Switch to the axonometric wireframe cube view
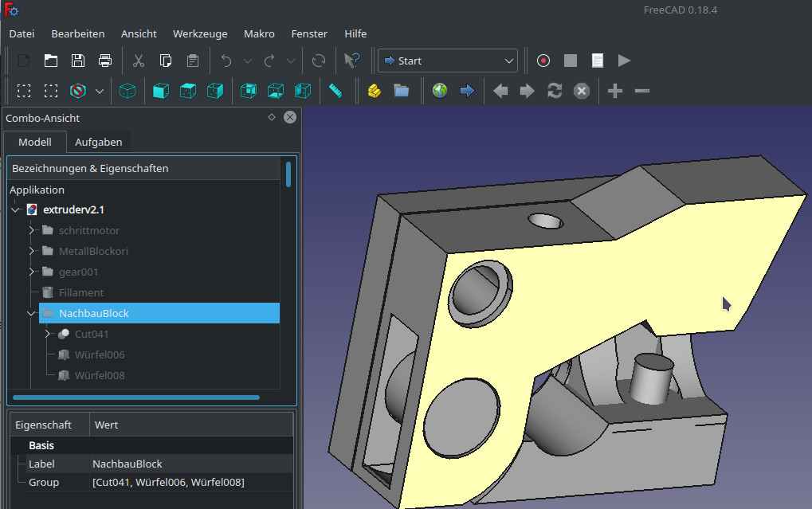Image resolution: width=812 pixels, height=509 pixels. pos(127,91)
